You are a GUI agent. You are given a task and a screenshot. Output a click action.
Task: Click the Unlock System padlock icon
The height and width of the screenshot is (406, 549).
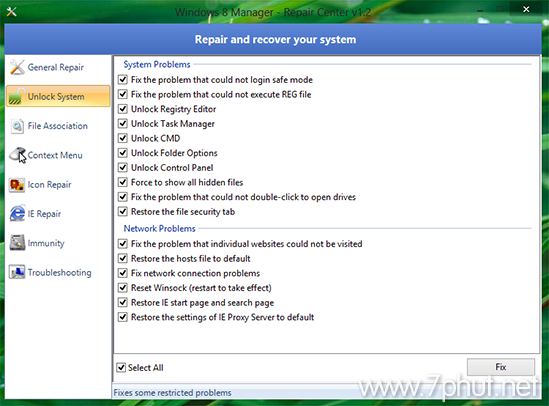pos(16,96)
